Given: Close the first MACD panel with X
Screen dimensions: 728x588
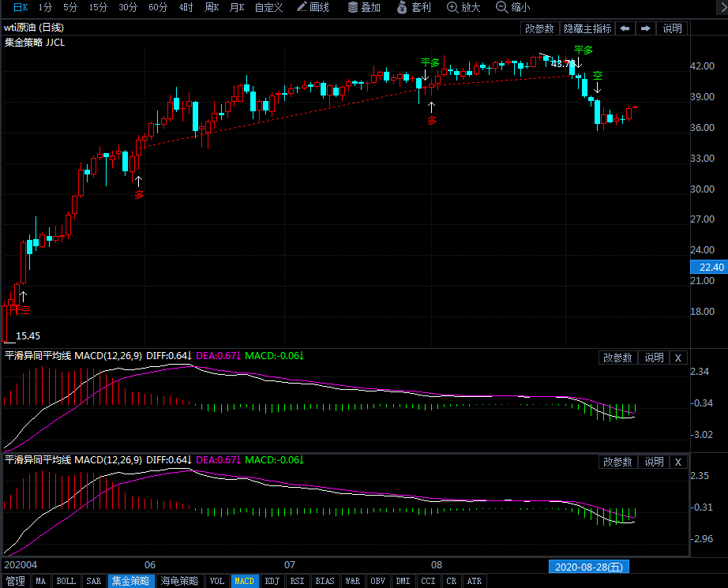Looking at the screenshot, I should pos(677,358).
